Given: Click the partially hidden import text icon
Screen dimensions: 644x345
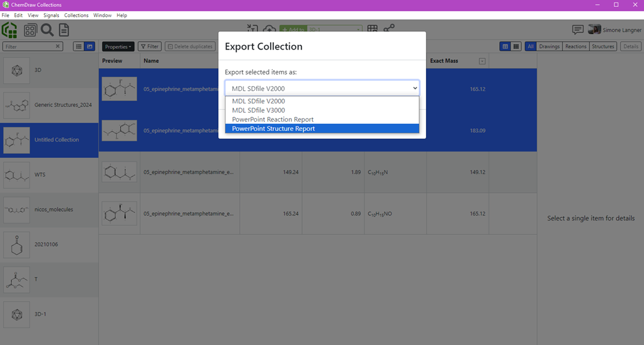Looking at the screenshot, I should pyautogui.click(x=252, y=28).
